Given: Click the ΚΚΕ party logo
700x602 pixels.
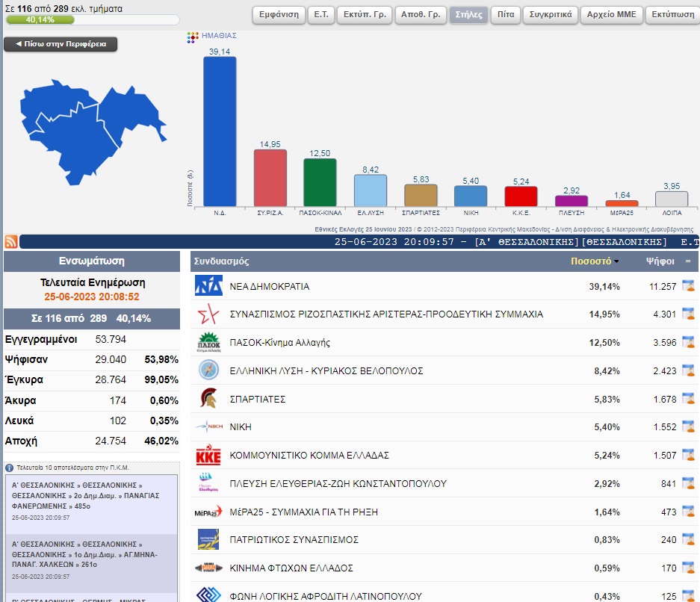Looking at the screenshot, I should click(x=208, y=455).
